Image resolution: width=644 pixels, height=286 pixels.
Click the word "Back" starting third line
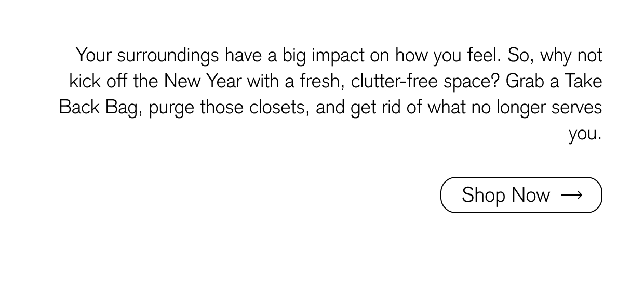79,108
